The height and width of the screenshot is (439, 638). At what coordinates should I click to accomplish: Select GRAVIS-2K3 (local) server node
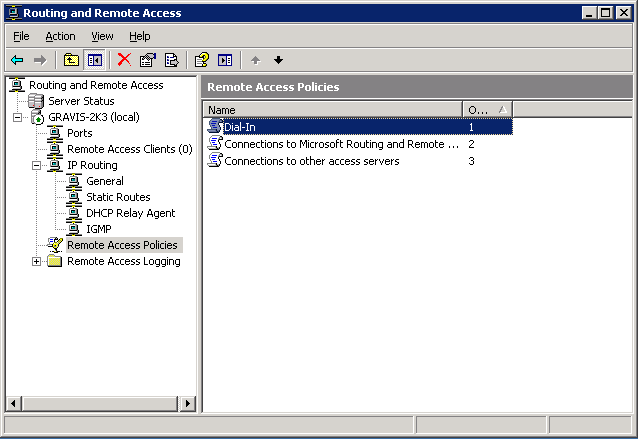pyautogui.click(x=94, y=117)
